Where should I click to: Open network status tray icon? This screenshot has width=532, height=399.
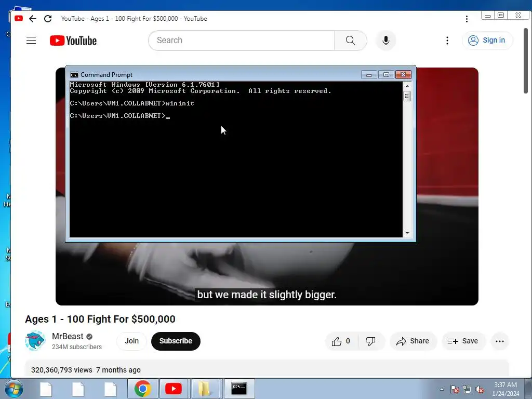(467, 389)
